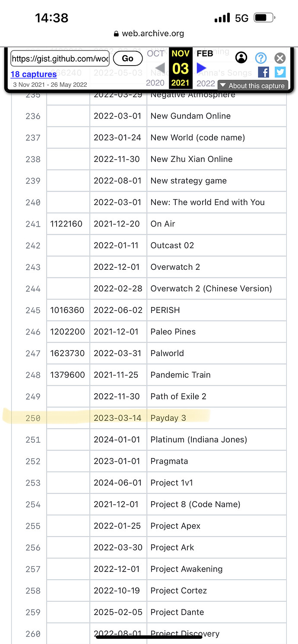Click the Go button

[x=128, y=58]
